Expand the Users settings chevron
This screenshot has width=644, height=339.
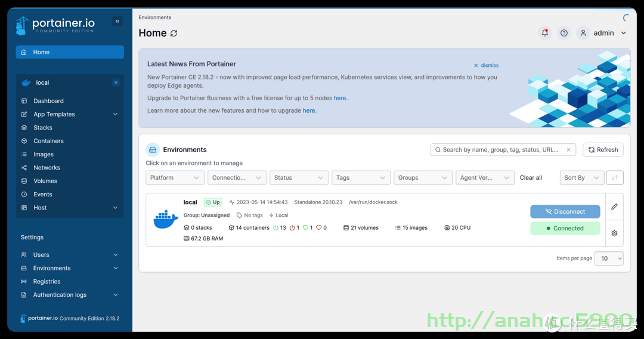tap(116, 255)
